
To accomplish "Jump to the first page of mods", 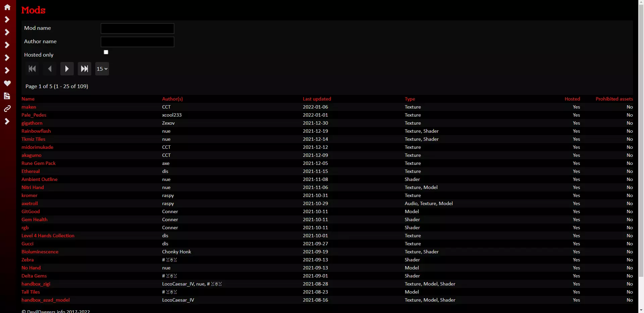I will [x=32, y=69].
